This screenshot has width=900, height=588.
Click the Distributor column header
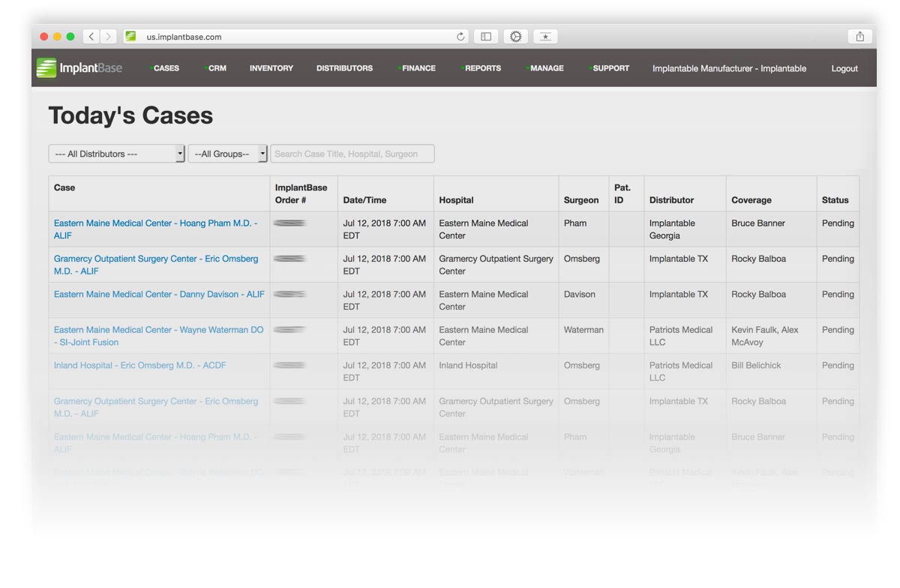[671, 200]
